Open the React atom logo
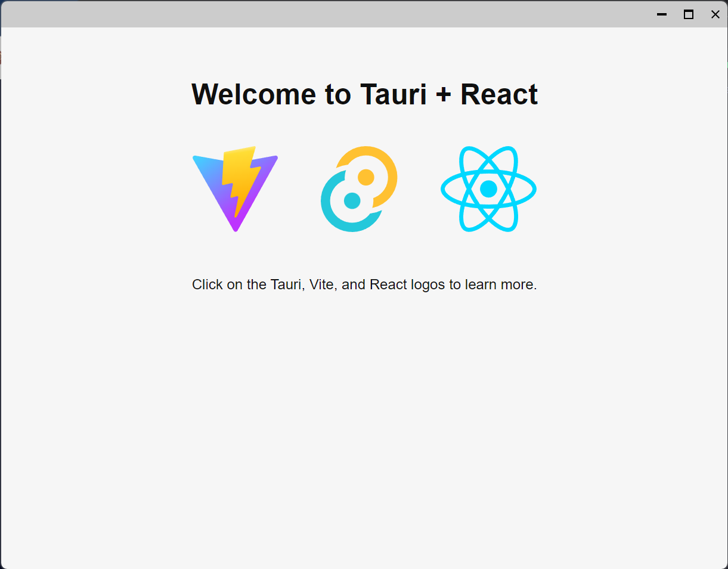 [x=488, y=188]
